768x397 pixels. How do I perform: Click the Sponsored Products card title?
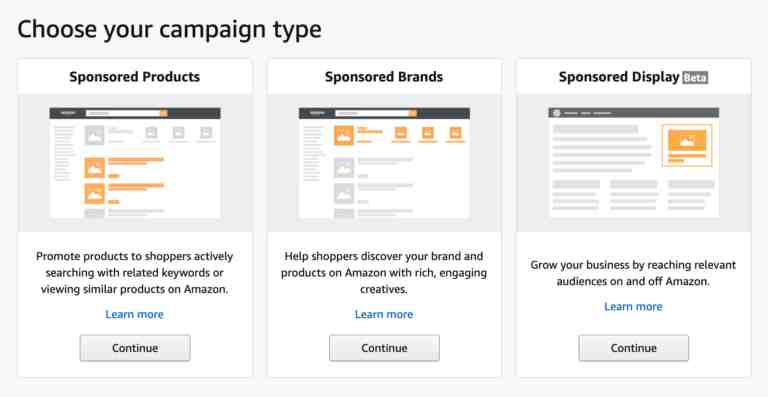click(135, 77)
